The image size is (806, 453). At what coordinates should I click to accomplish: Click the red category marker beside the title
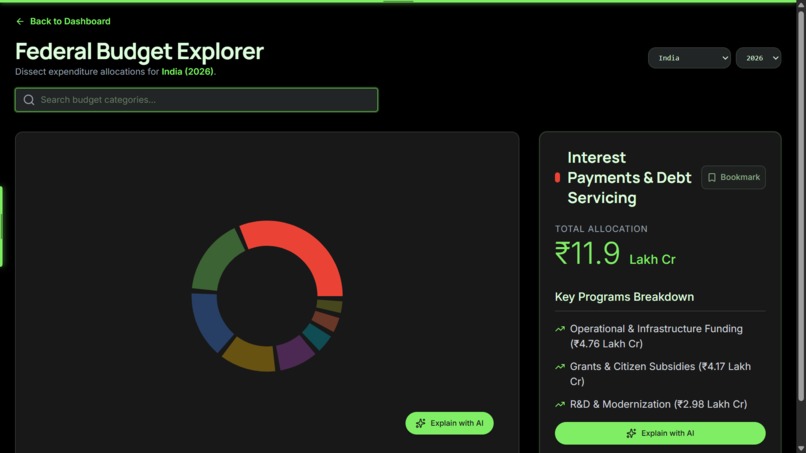557,177
